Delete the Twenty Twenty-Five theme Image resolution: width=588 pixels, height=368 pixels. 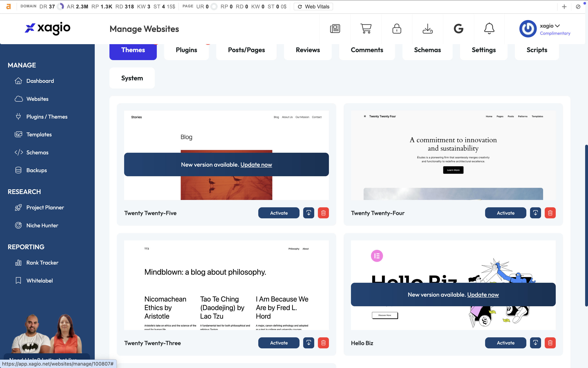323,213
